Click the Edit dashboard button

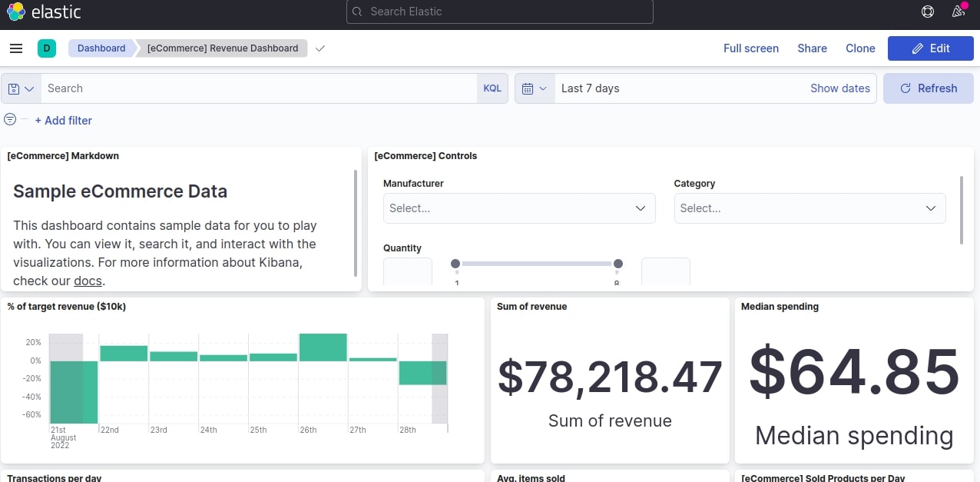coord(931,48)
